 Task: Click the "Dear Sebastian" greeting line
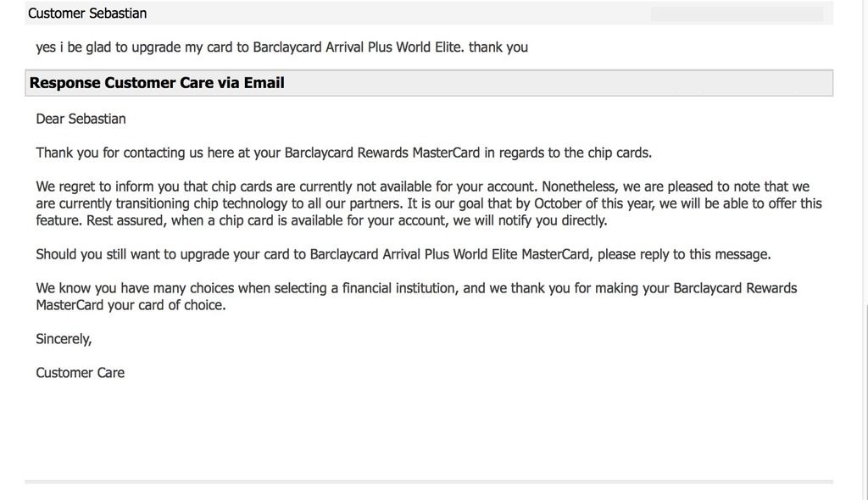(x=81, y=119)
